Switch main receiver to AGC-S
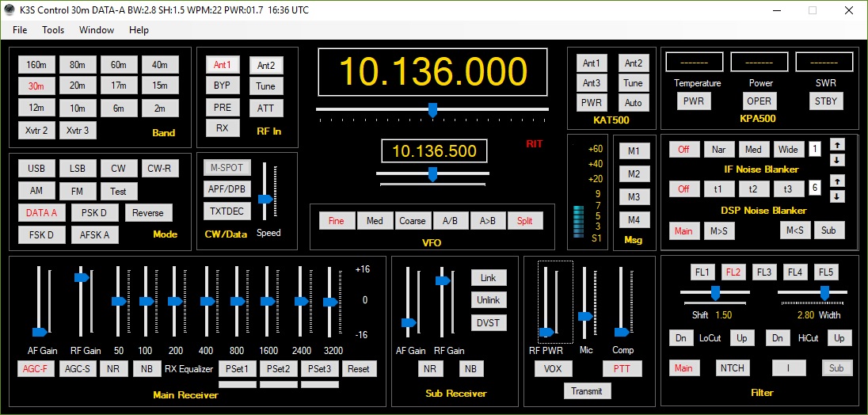 point(78,368)
